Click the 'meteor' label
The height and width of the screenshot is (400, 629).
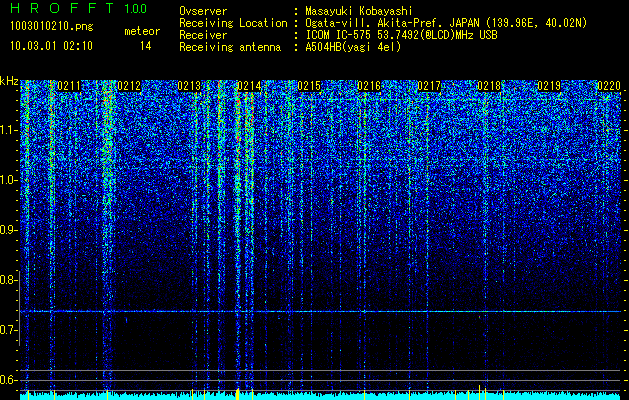coord(142,31)
